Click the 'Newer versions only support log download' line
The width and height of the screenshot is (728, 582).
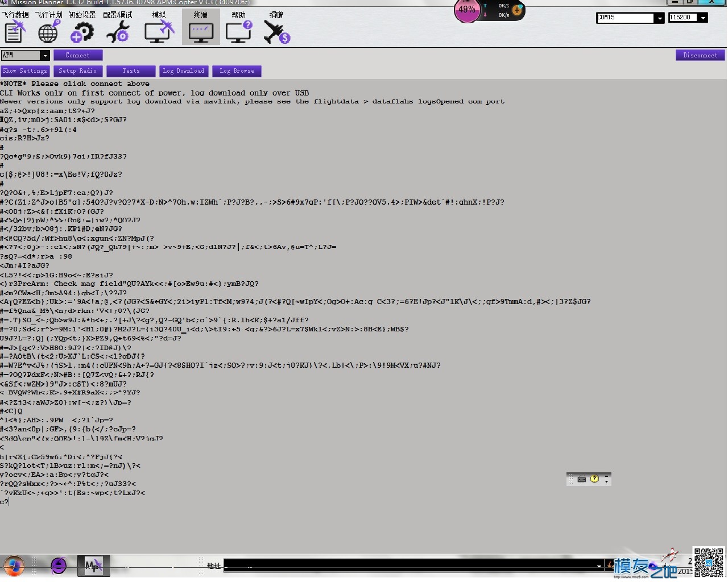click(252, 102)
